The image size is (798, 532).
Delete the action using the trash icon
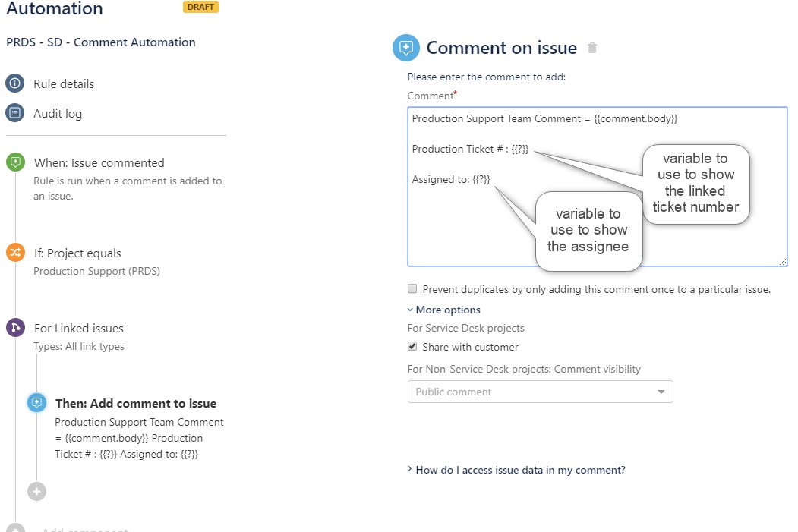[x=591, y=47]
